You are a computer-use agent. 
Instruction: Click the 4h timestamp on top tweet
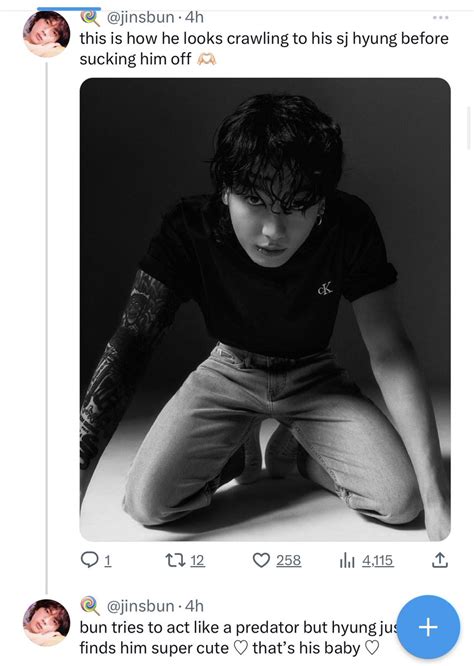[195, 17]
